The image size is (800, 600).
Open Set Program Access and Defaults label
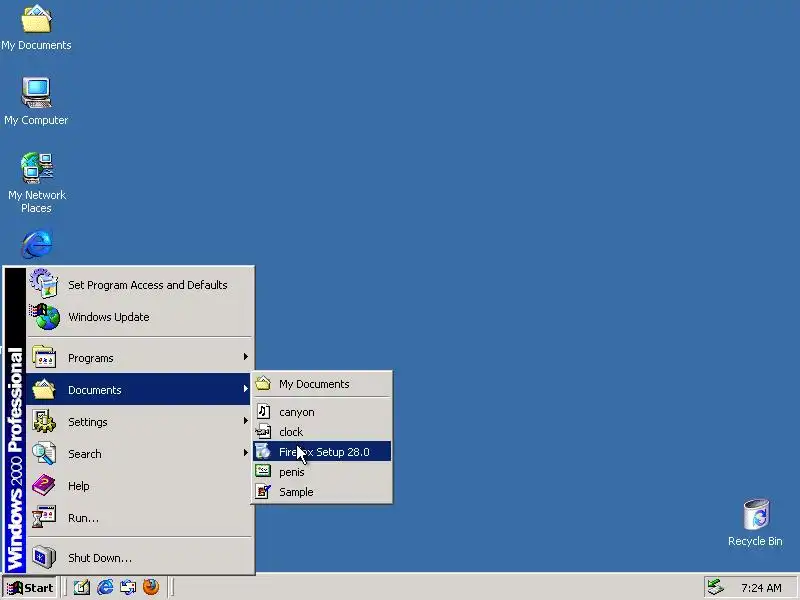coord(148,285)
